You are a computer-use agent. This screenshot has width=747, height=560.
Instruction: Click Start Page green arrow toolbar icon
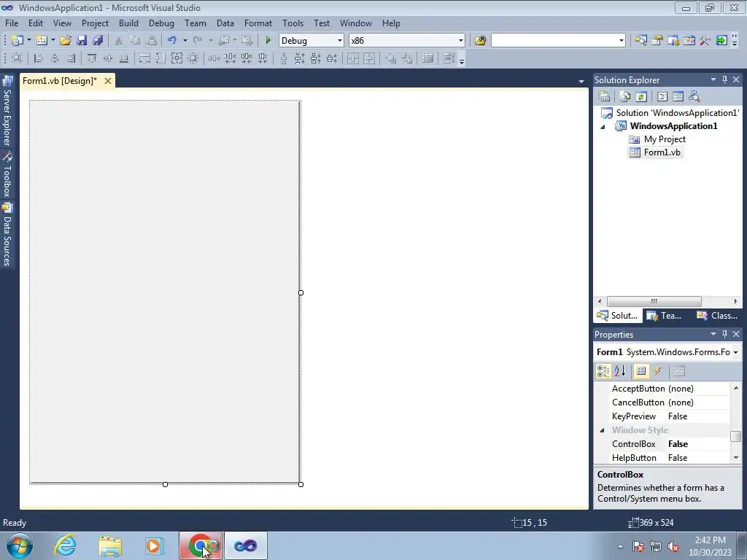coord(721,41)
